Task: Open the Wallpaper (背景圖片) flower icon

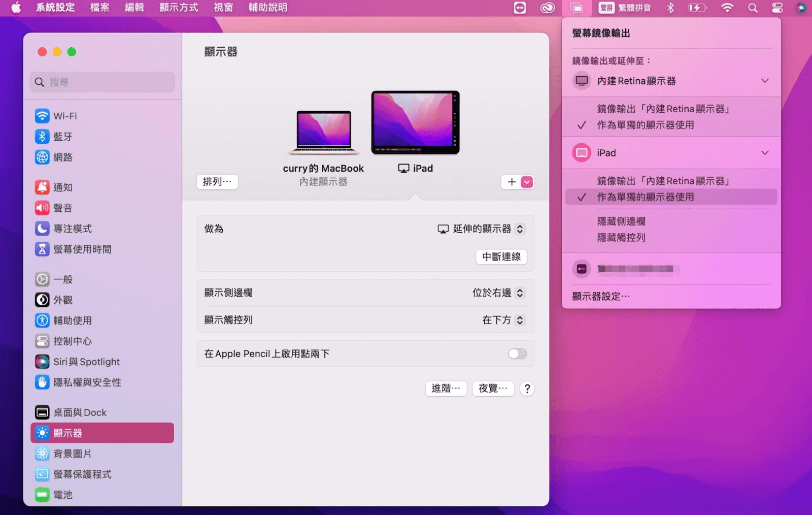Action: tap(42, 454)
